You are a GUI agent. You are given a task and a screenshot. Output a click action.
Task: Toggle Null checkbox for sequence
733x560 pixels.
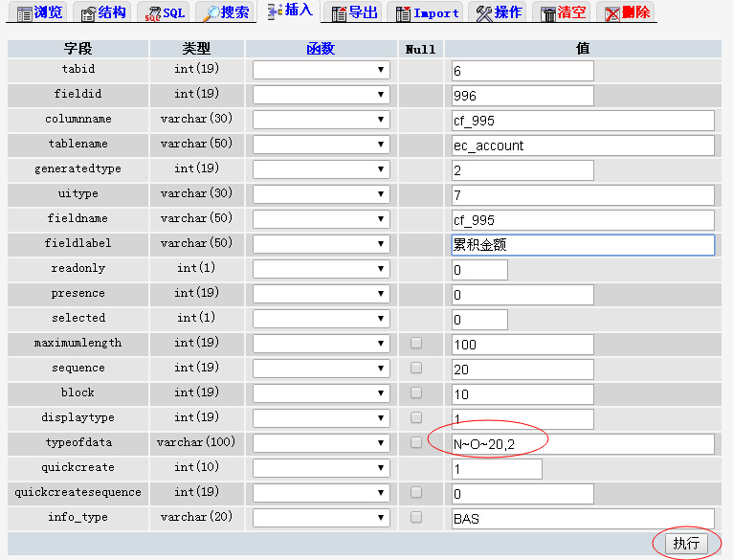416,368
